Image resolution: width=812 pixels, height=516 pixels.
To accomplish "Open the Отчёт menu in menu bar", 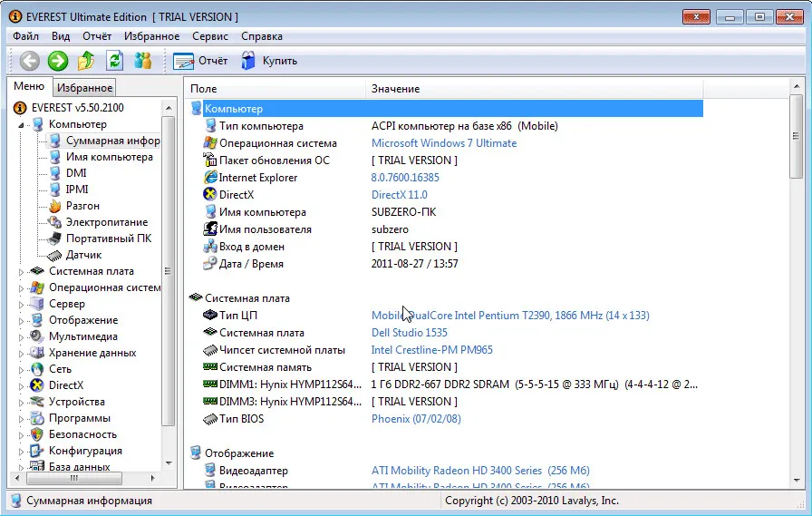I will pyautogui.click(x=97, y=36).
